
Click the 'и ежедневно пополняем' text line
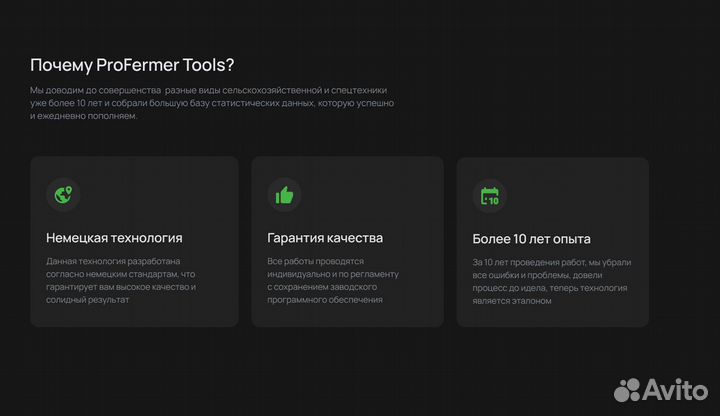tap(84, 116)
